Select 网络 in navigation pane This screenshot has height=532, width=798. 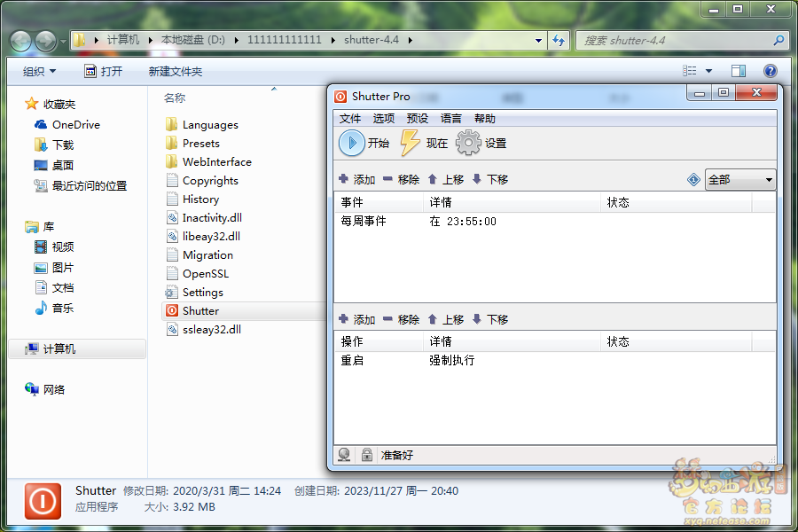click(45, 389)
